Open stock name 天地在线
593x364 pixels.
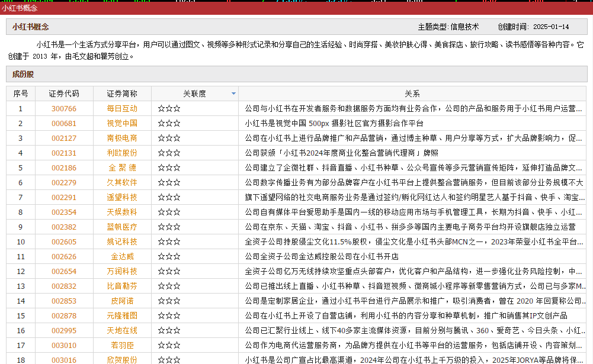[x=122, y=331]
